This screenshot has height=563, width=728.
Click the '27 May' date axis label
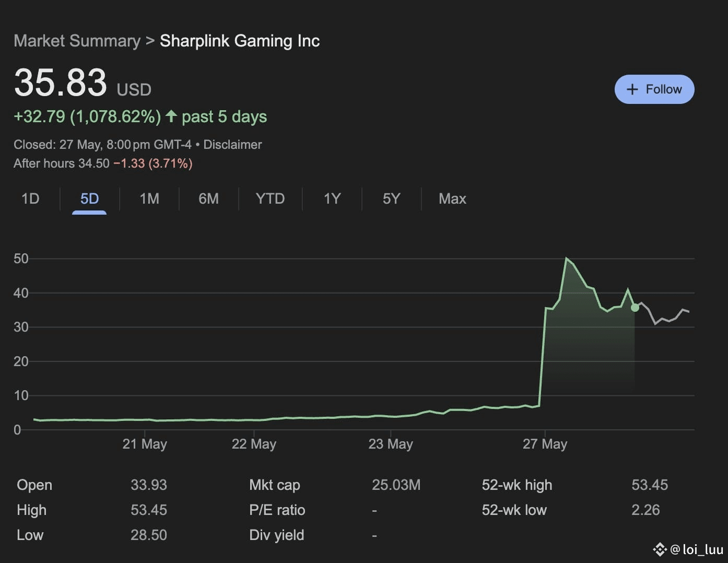point(545,444)
